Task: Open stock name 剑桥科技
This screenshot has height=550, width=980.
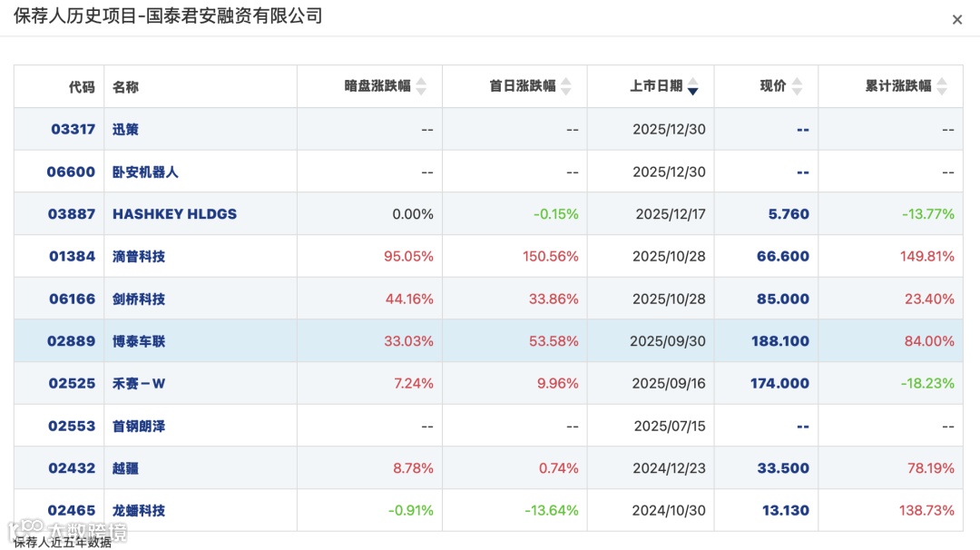Action: click(x=139, y=299)
